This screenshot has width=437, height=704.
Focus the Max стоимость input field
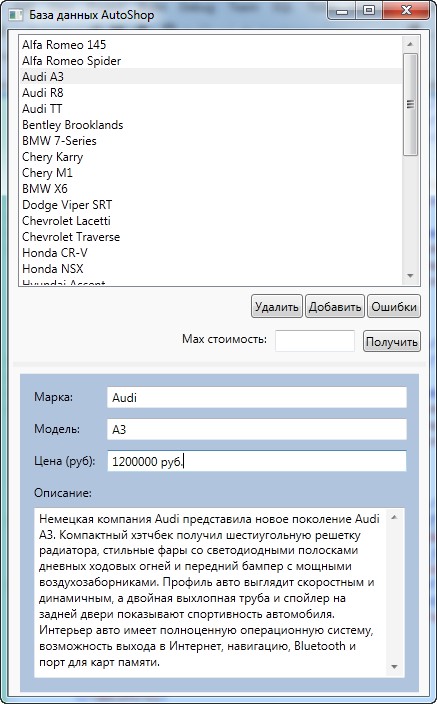tap(315, 341)
